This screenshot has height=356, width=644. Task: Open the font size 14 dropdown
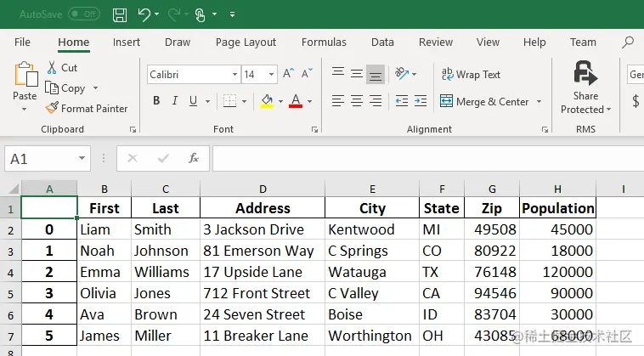coord(271,75)
